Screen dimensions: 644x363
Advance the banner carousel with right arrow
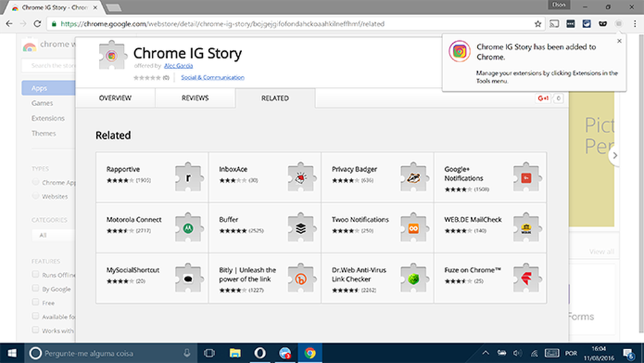tap(615, 155)
